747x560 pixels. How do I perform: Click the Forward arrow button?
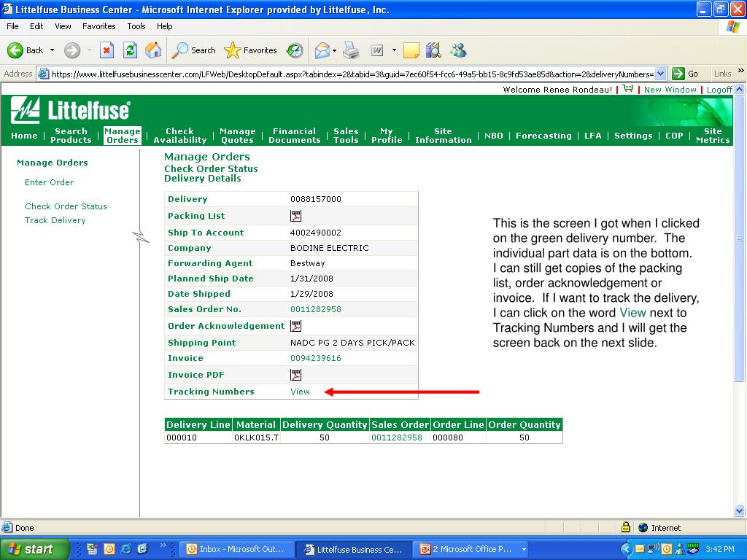coord(72,50)
